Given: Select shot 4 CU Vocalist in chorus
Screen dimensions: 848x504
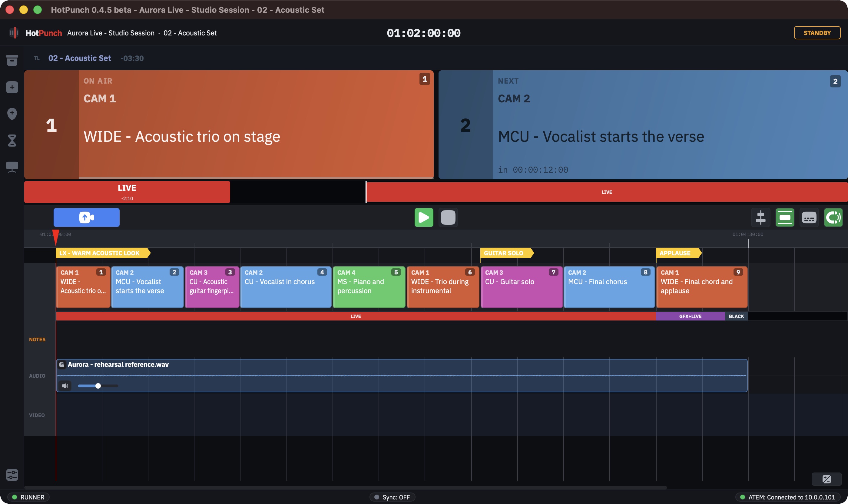Looking at the screenshot, I should [286, 287].
